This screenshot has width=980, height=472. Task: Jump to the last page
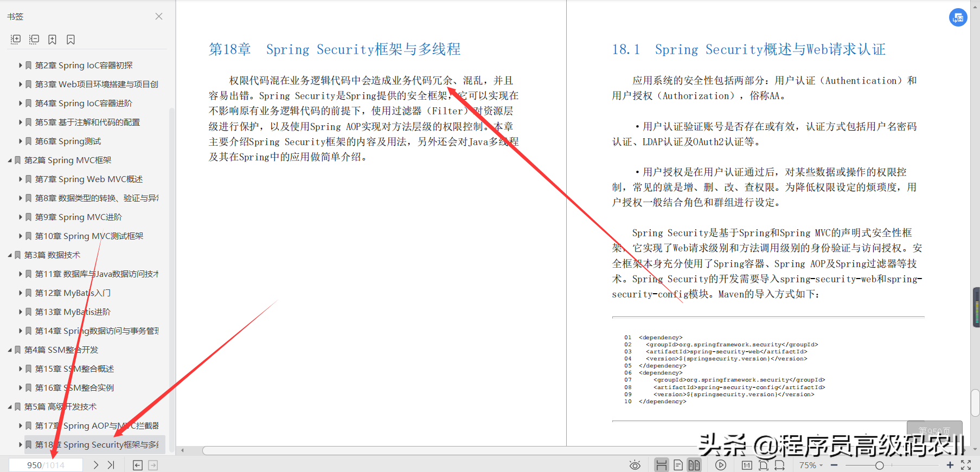pyautogui.click(x=111, y=465)
